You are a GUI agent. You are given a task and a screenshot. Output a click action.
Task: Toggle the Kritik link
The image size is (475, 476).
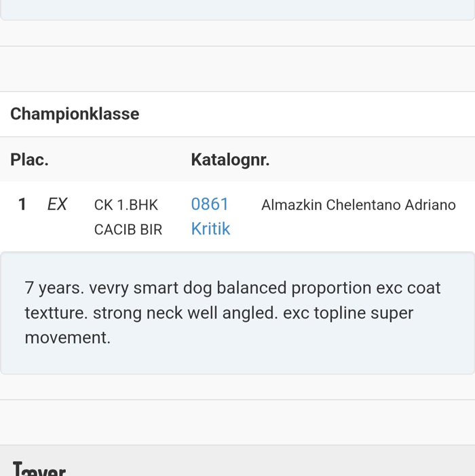(210, 230)
